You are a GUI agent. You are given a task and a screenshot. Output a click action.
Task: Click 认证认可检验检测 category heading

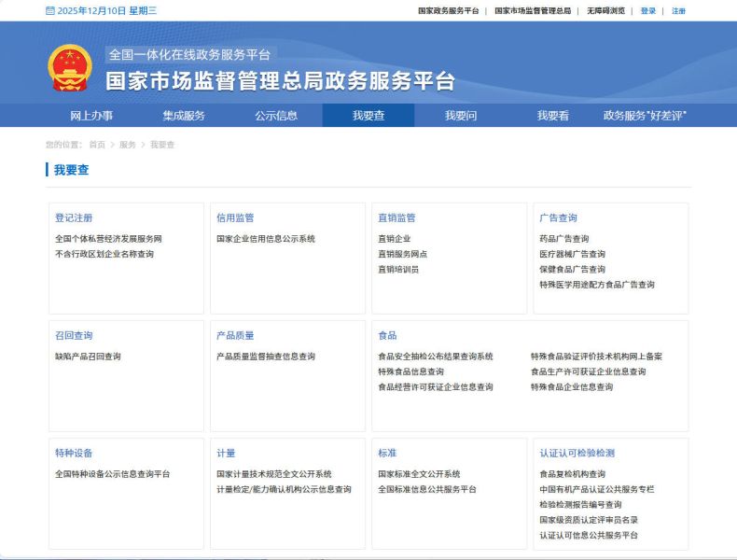pyautogui.click(x=577, y=453)
